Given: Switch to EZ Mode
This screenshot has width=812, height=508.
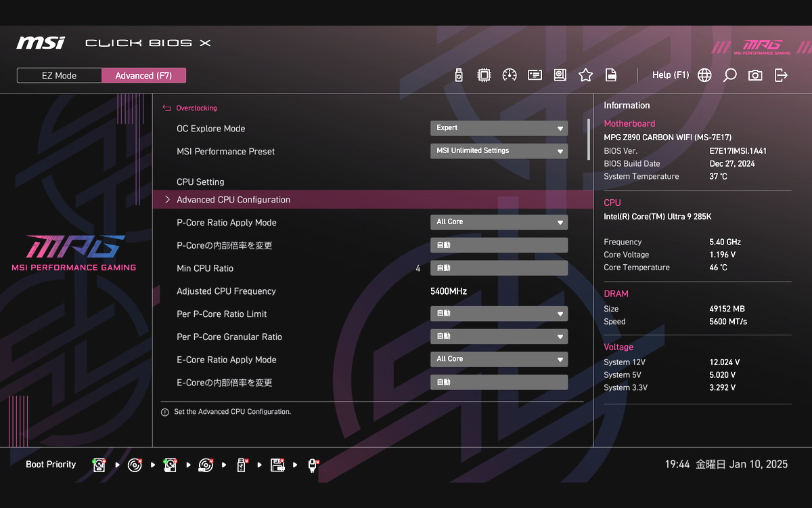Looking at the screenshot, I should 60,76.
